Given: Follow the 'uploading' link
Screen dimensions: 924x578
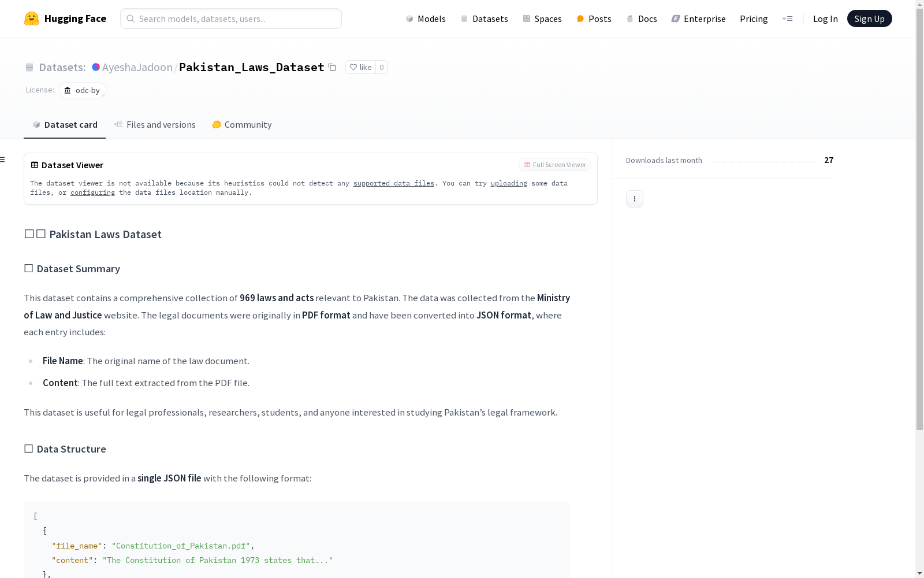Looking at the screenshot, I should pos(509,183).
